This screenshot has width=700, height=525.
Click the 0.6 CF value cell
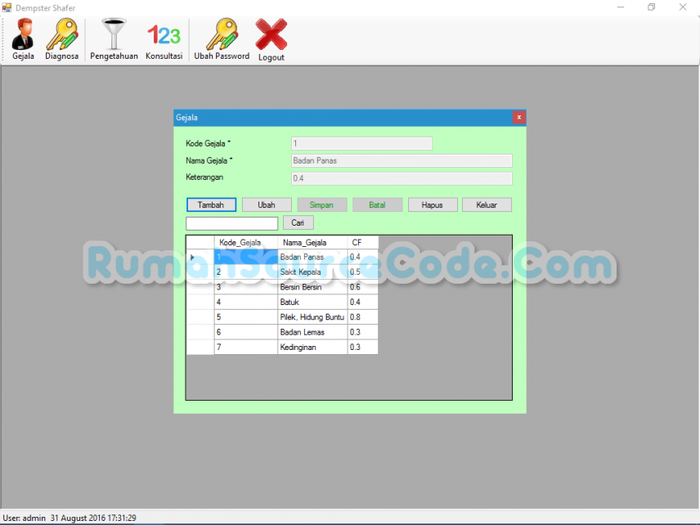coord(362,287)
